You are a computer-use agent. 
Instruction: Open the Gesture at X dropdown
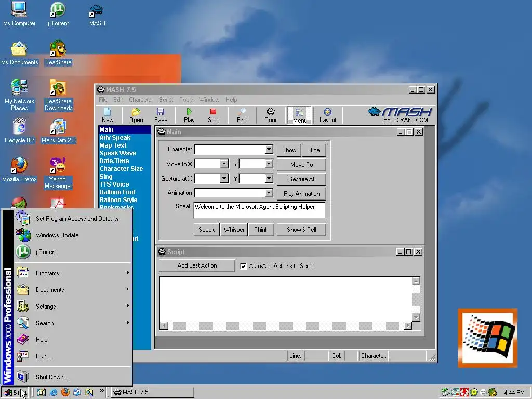click(224, 179)
